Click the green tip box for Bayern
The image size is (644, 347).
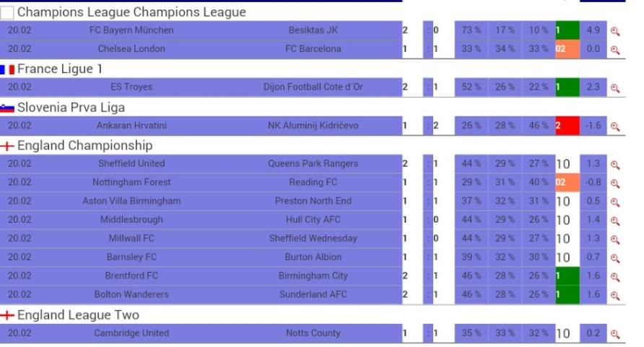click(567, 30)
